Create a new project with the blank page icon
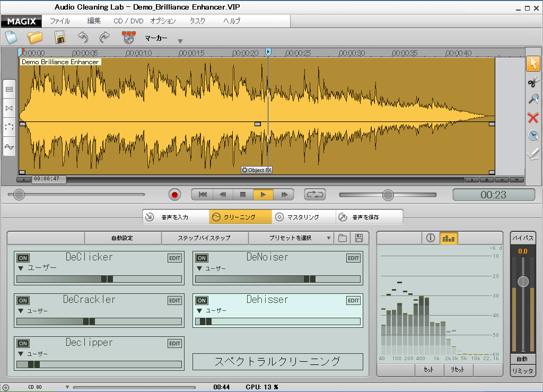The width and height of the screenshot is (543, 392). pos(12,37)
